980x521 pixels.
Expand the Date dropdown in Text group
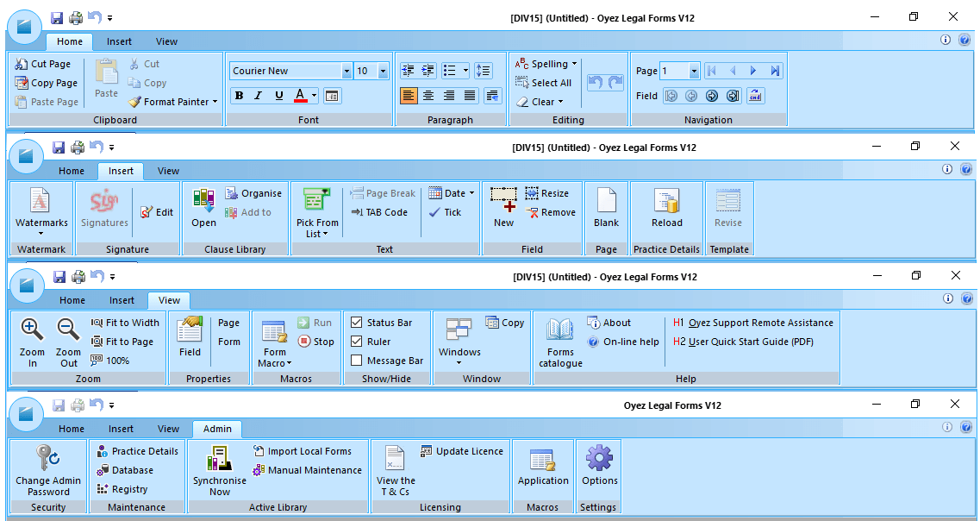pos(471,193)
